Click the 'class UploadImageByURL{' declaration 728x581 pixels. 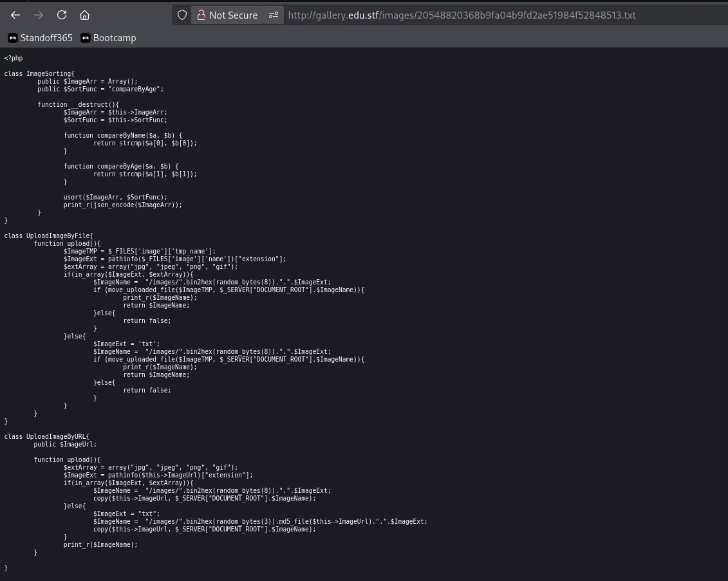pos(46,437)
